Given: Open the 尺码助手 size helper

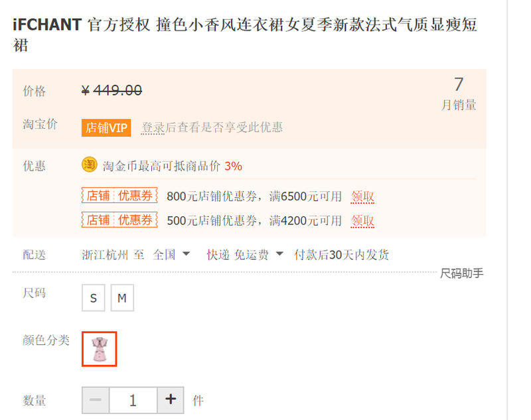Looking at the screenshot, I should pyautogui.click(x=461, y=273).
